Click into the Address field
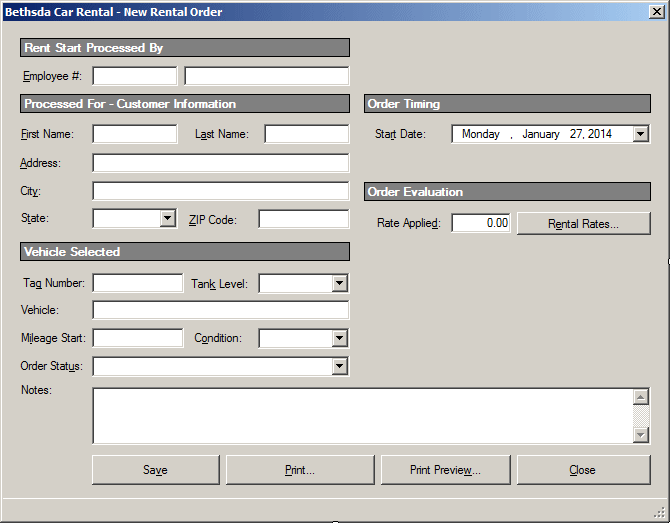 220,163
